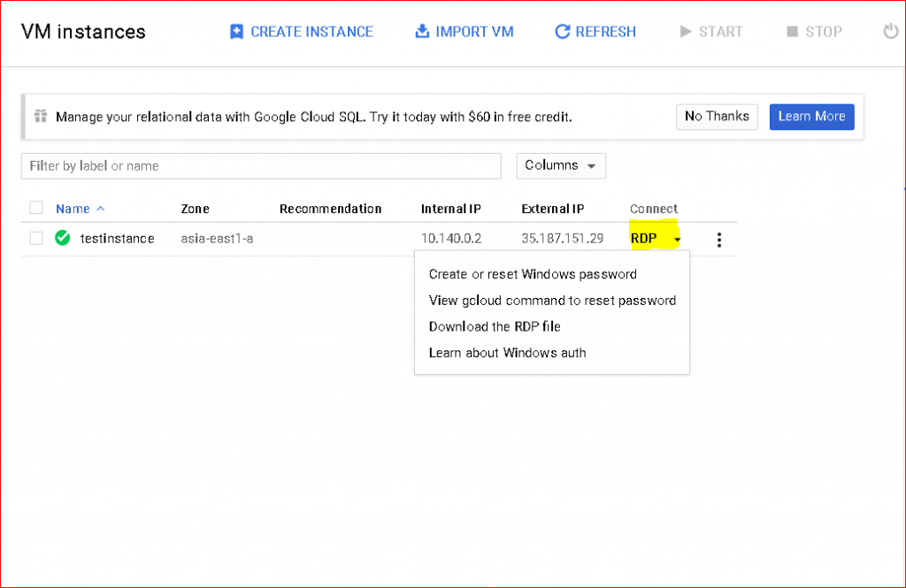The image size is (906, 588).
Task: Select Create or reset Windows password
Action: [x=533, y=274]
